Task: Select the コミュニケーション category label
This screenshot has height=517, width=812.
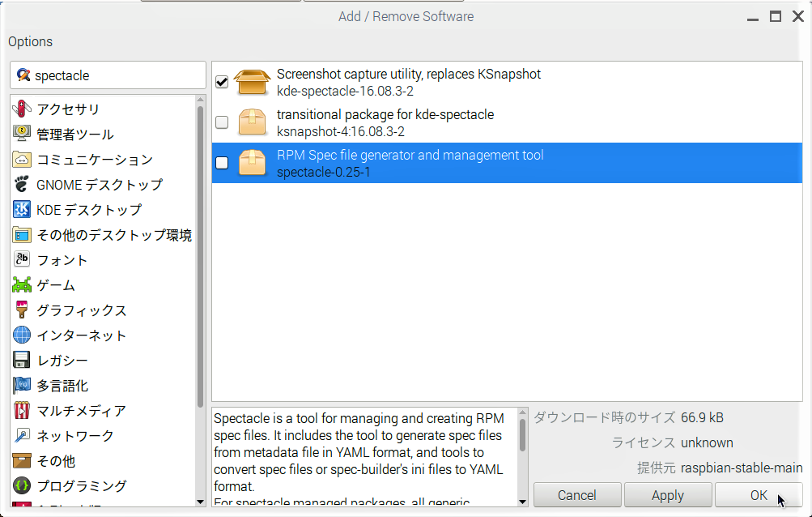Action: (95, 159)
